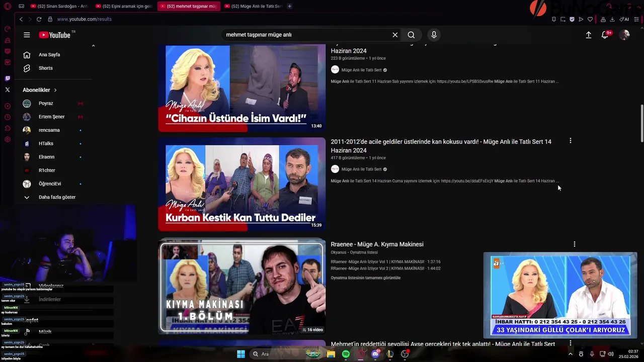644x362 pixels.
Task: Switch to 'Sinan Sardoğan' tab
Action: point(59,6)
